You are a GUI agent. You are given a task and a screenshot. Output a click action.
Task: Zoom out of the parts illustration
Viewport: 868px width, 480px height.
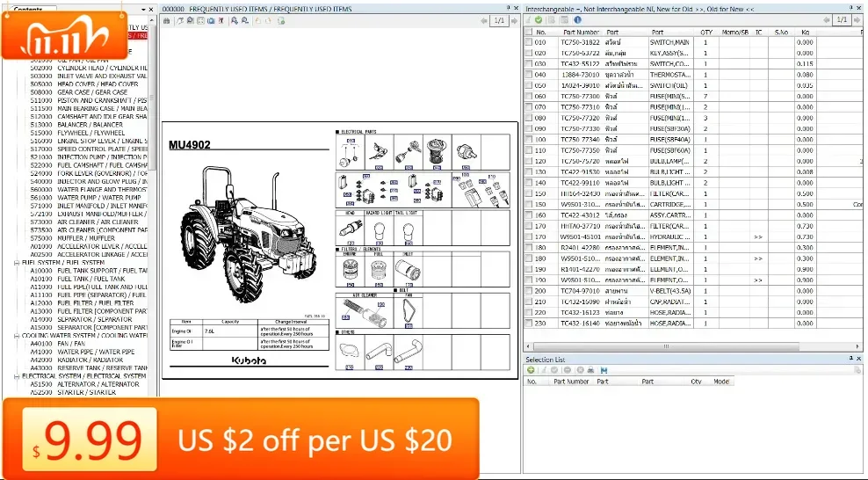[243, 19]
